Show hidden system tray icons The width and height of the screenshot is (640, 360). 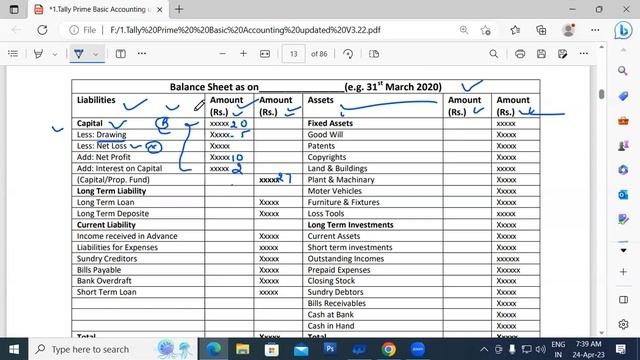[484, 349]
